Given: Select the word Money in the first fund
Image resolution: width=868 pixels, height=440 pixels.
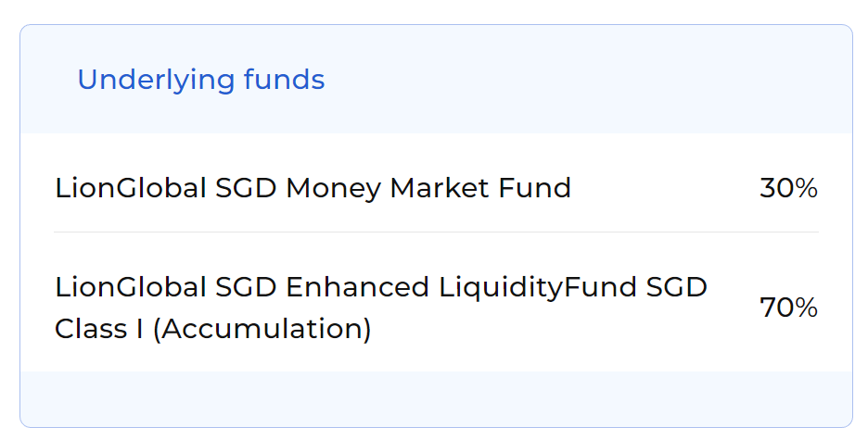Looking at the screenshot, I should pyautogui.click(x=333, y=190).
